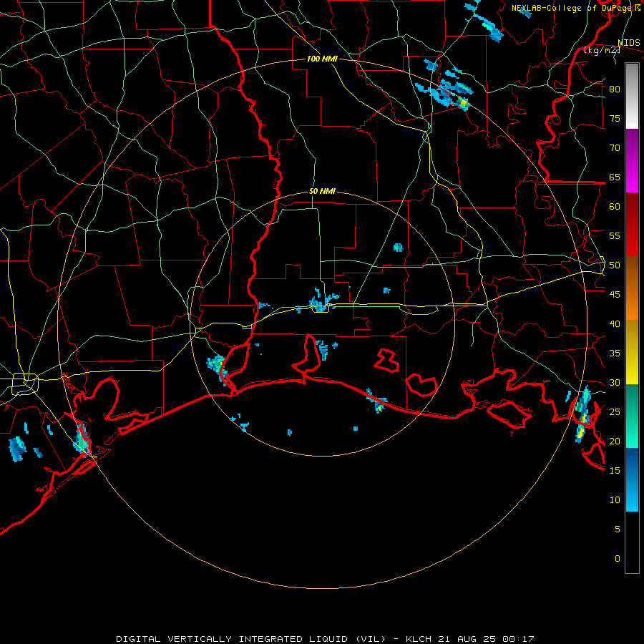Pick the orange-brown segment of the color bar
Viewport: 644px width, 644px height.
pyautogui.click(x=632, y=288)
